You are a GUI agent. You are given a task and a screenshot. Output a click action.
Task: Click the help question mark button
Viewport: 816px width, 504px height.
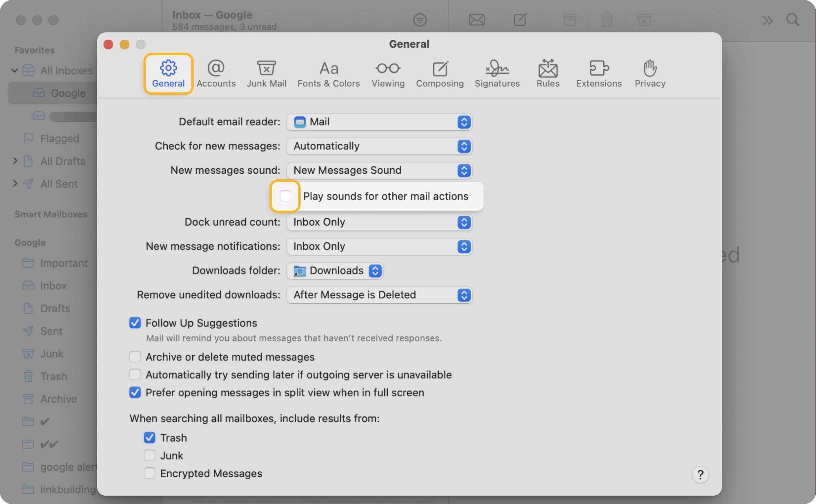tap(700, 475)
